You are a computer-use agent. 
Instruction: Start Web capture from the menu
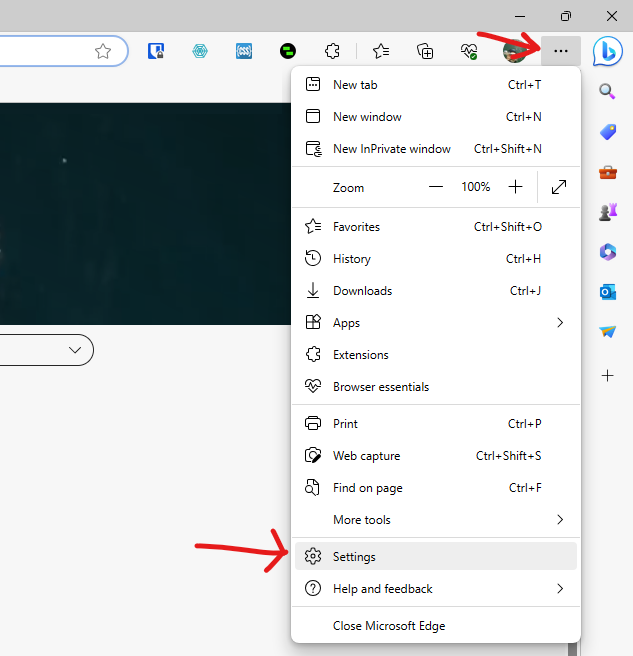436,456
